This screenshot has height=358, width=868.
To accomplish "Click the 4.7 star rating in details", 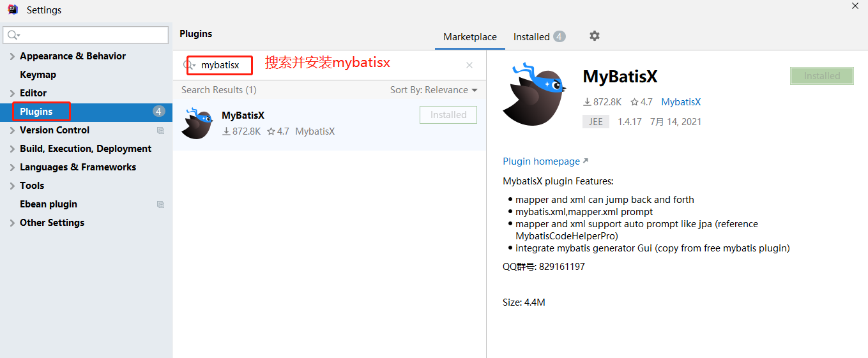I will pyautogui.click(x=641, y=102).
